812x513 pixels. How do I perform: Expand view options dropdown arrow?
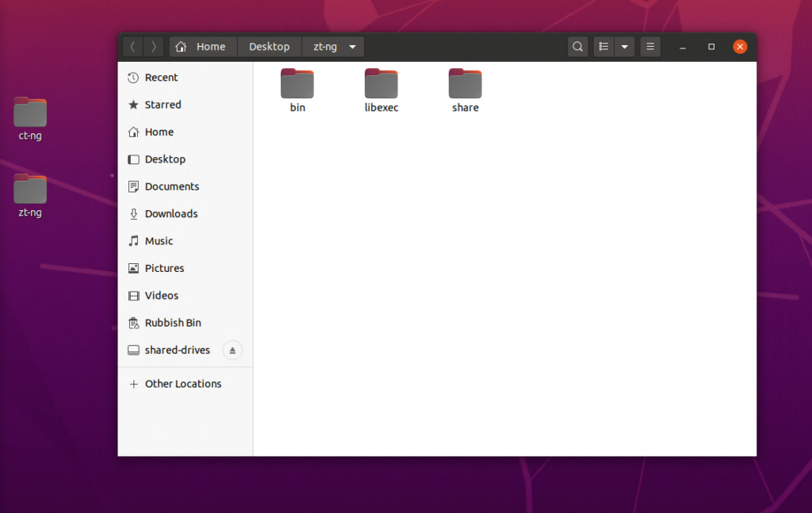(x=625, y=47)
